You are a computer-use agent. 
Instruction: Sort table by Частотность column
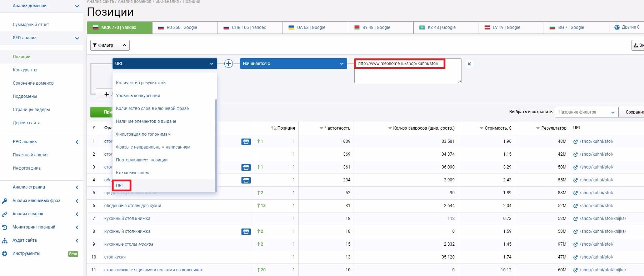click(335, 128)
